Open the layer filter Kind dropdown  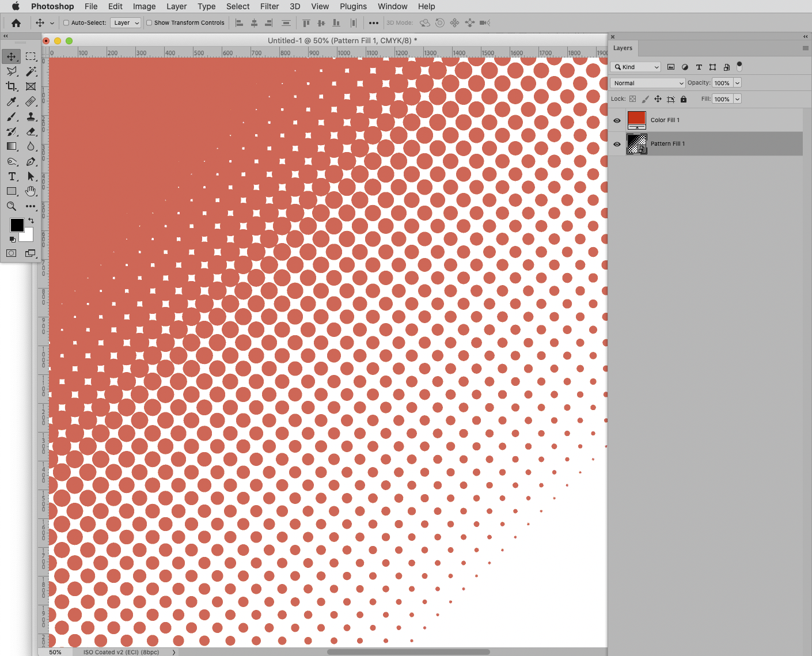635,67
